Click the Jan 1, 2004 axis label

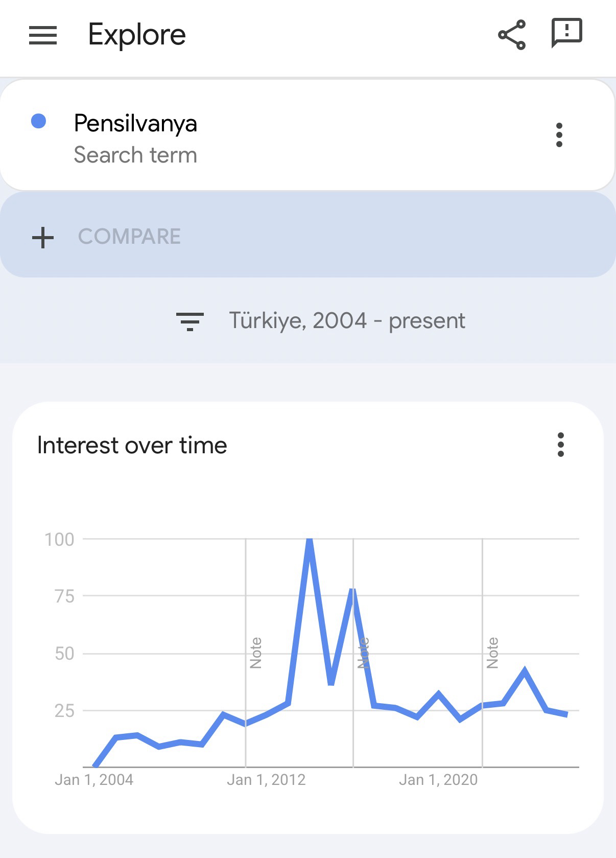pyautogui.click(x=94, y=780)
